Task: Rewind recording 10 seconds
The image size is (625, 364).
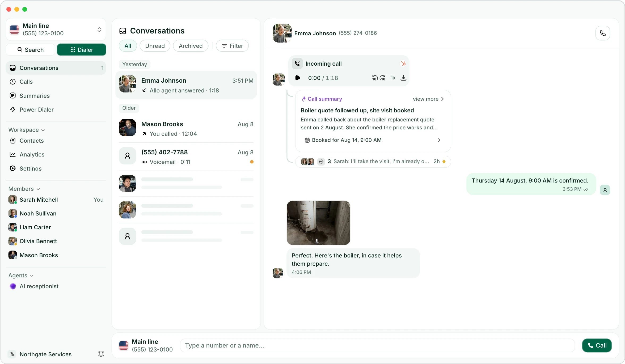Action: click(375, 78)
